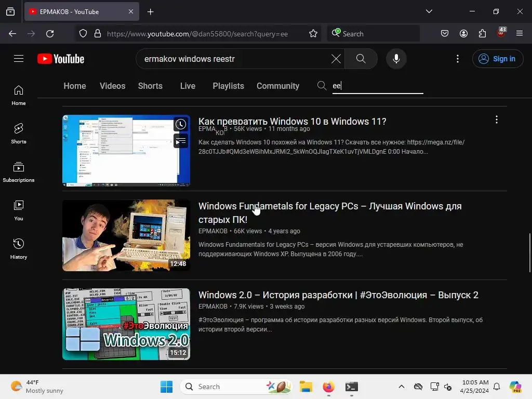The width and height of the screenshot is (532, 399).
Task: Click ЕРМАКОВ channel name under Windows 2.0
Action: [212, 307]
